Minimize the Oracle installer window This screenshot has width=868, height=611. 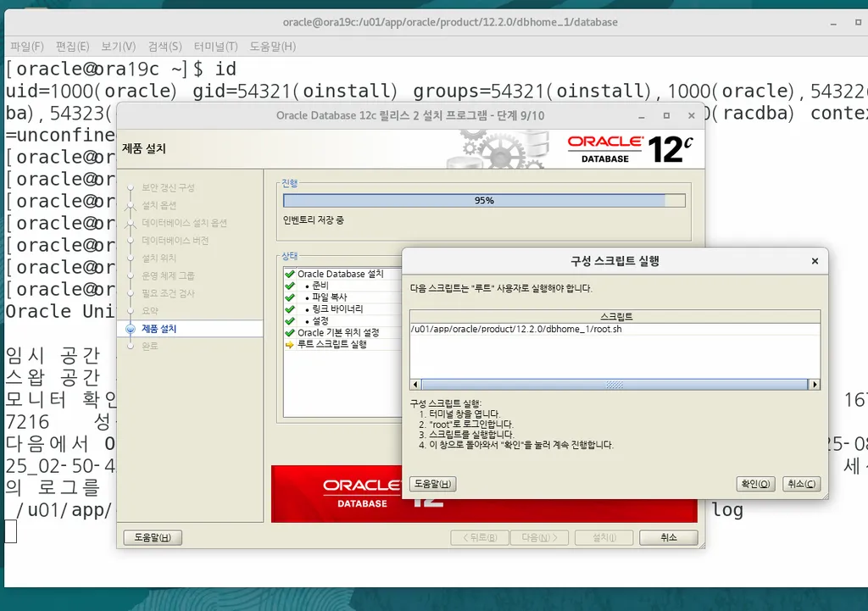point(642,116)
